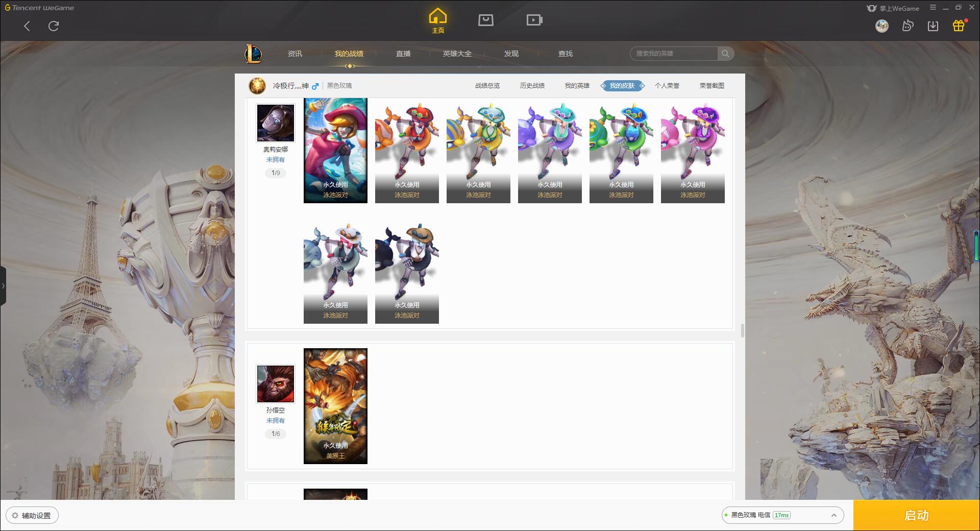Click the music/feed icon beside avatar
The width and height of the screenshot is (980, 531).
click(x=908, y=26)
